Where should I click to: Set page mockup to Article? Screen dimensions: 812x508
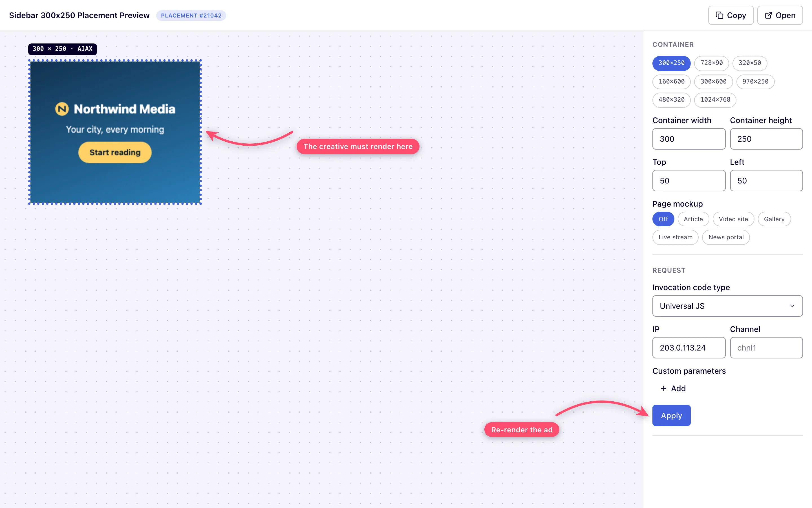693,219
